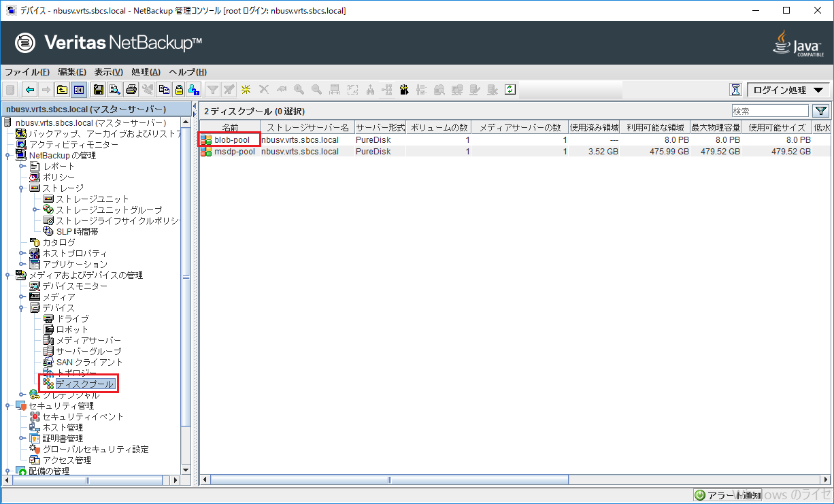Select メディアサーバー in the tree
Screen dimensions: 834x504
click(x=88, y=341)
